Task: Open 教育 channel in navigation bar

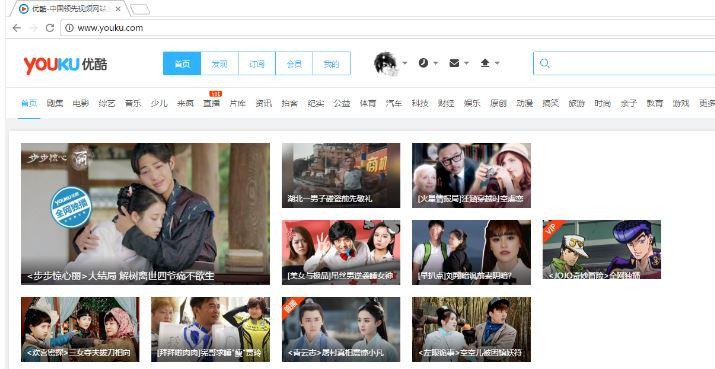Action: (655, 104)
